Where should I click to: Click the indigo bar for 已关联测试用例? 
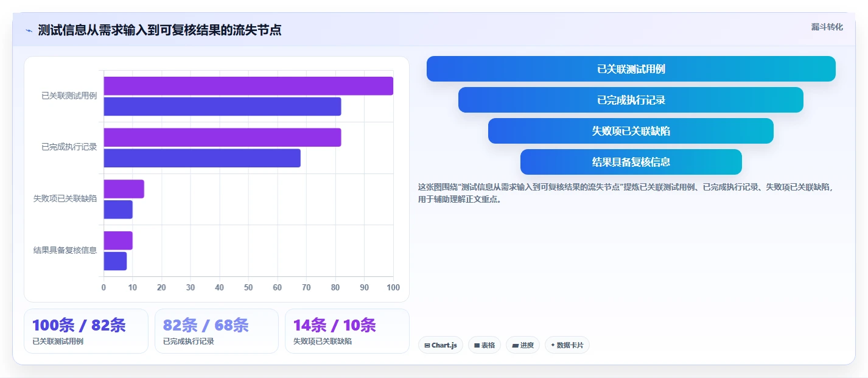(x=222, y=107)
